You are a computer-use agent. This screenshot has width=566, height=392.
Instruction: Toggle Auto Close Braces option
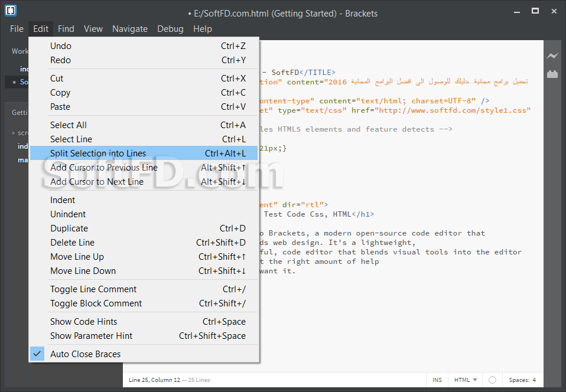[x=144, y=354]
